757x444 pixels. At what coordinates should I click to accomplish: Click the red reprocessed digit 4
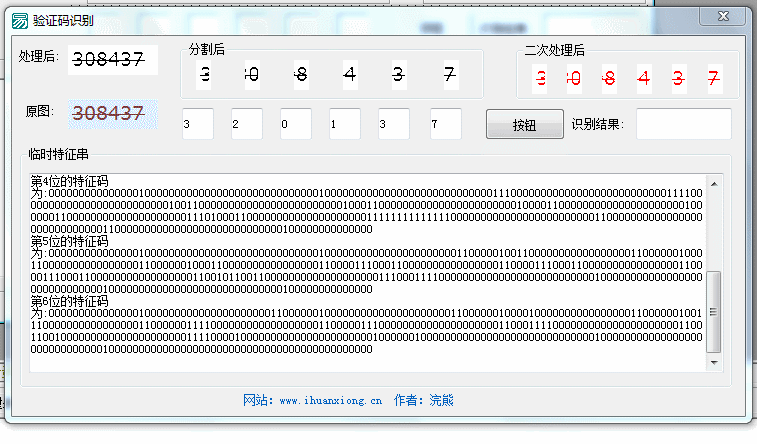644,79
